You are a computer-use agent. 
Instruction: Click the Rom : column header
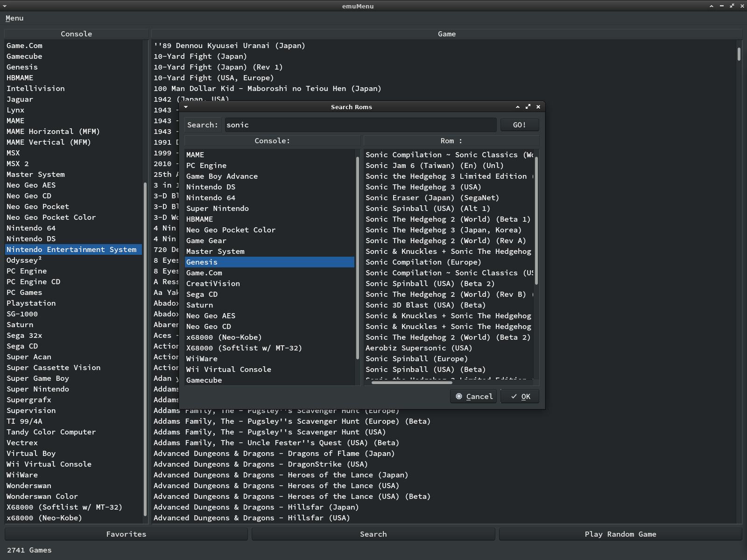(x=451, y=141)
